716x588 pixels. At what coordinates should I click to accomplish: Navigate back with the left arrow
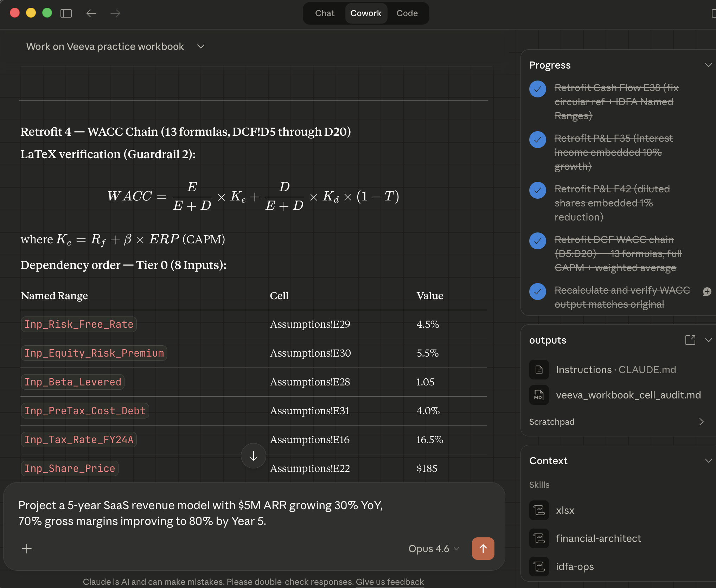pyautogui.click(x=91, y=13)
